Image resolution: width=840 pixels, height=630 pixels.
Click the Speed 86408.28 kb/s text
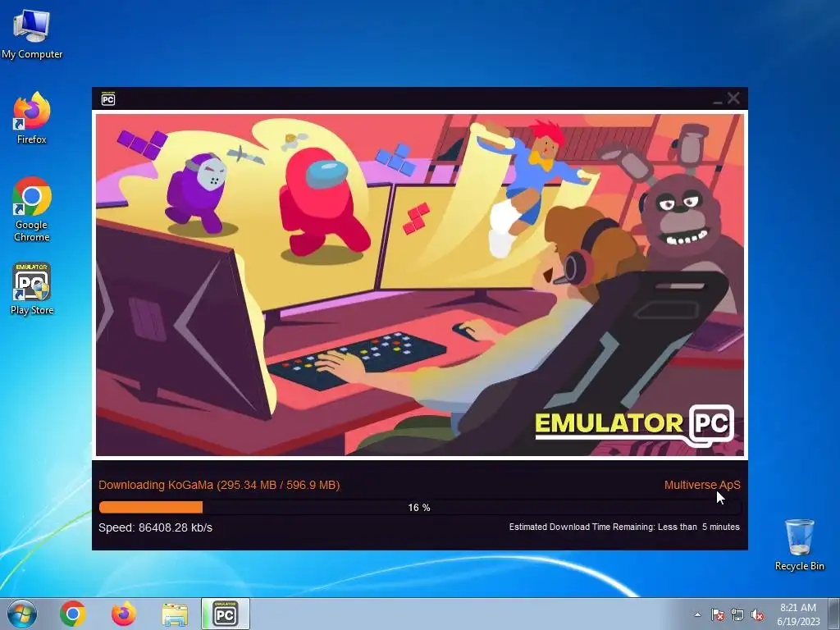coord(155,527)
